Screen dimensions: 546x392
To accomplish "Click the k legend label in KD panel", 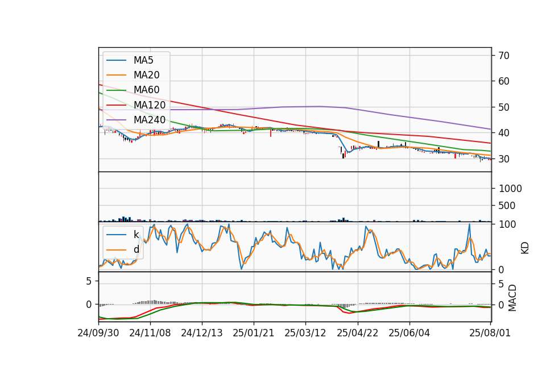I will [x=136, y=235].
